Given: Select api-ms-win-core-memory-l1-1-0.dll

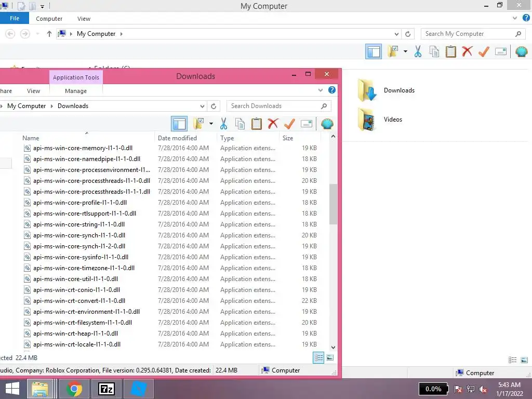Looking at the screenshot, I should 83,148.
